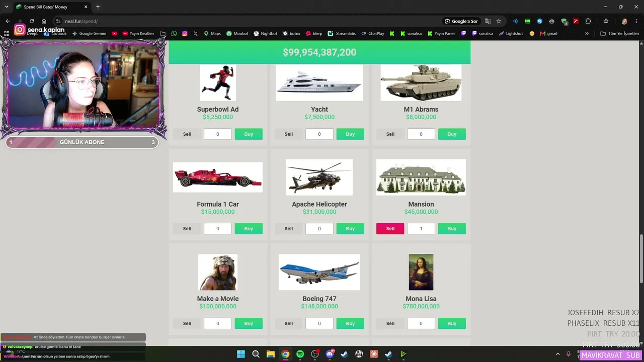The width and height of the screenshot is (644, 362).
Task: Click the Sell button under Boeing 747
Action: pyautogui.click(x=289, y=324)
